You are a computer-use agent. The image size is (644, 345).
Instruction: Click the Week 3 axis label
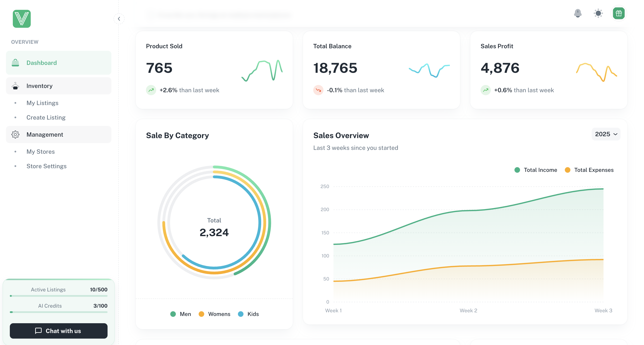[603, 310]
